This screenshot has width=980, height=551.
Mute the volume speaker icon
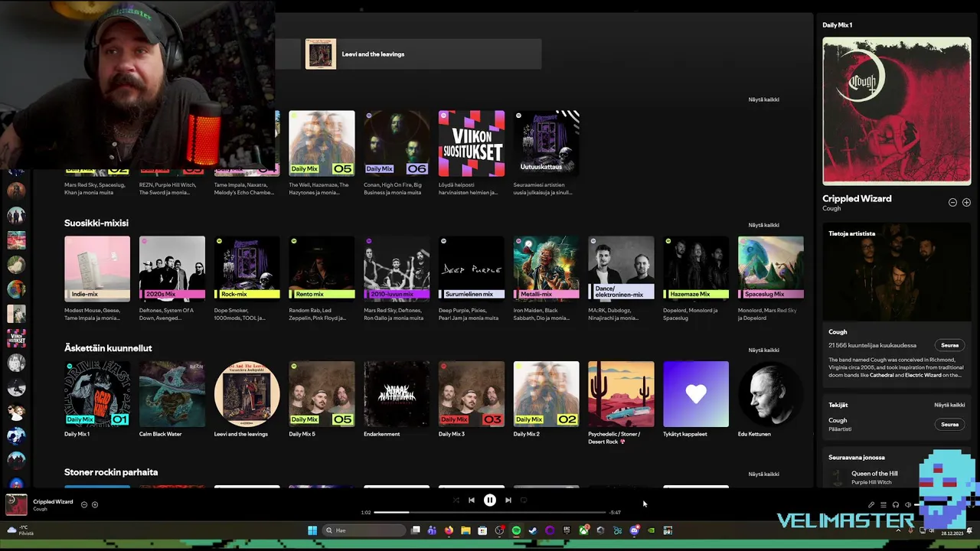tap(908, 504)
